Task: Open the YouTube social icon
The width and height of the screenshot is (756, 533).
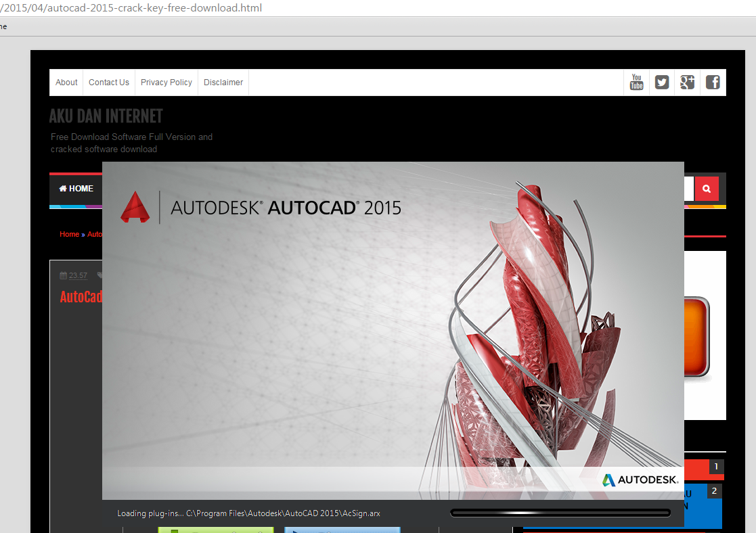Action: pos(636,82)
